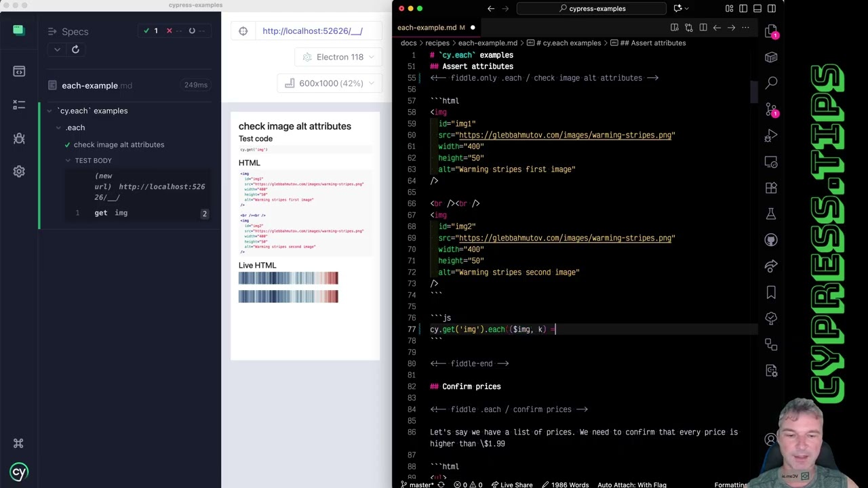Image resolution: width=868 pixels, height=488 pixels.
Task: Collapse the TEST BODY section
Action: tap(68, 161)
